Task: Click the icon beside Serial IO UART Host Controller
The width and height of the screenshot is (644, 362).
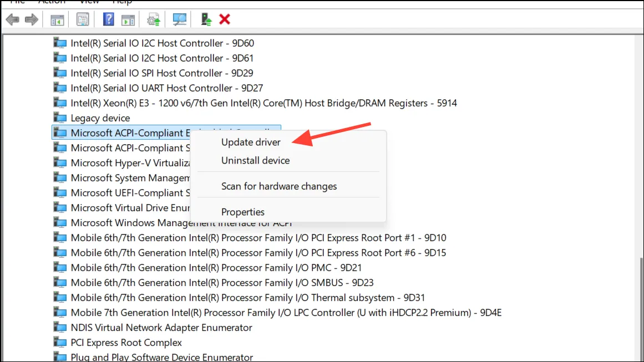Action: [x=60, y=88]
